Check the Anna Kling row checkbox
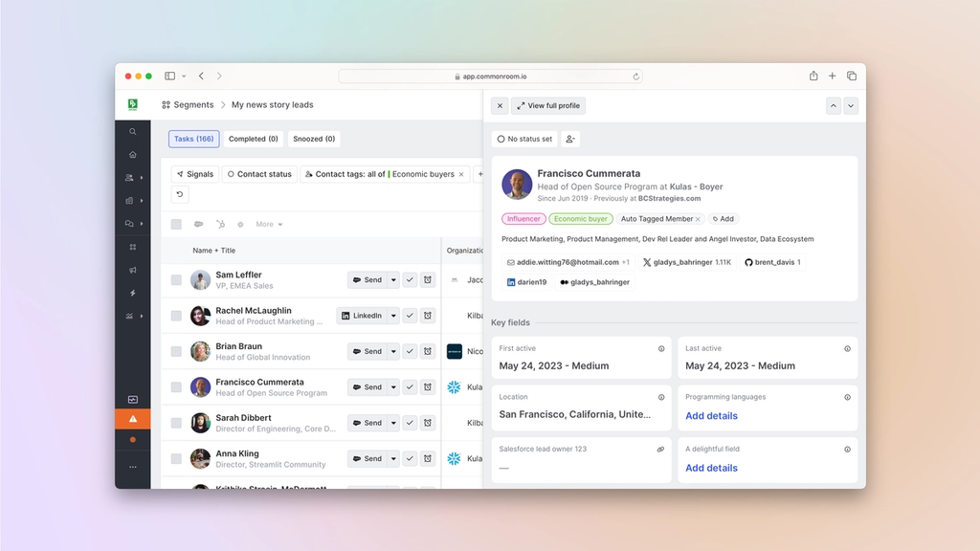980x551 pixels. (176, 458)
